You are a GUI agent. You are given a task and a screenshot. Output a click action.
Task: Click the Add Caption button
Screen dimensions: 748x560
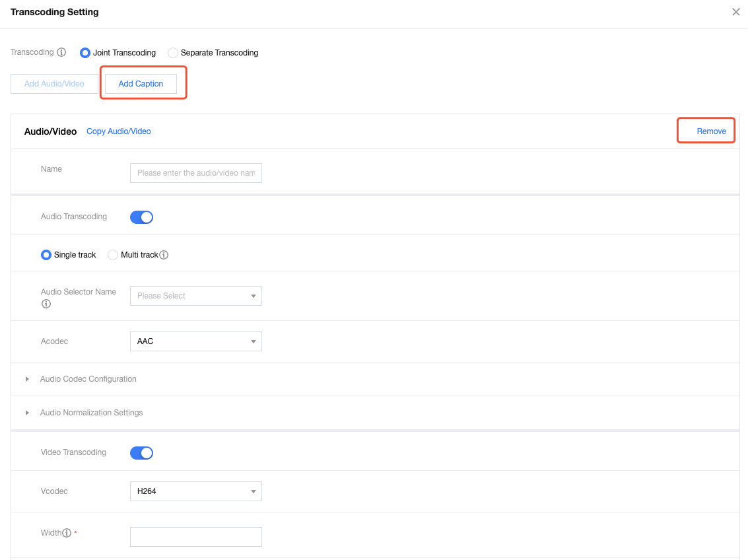[x=141, y=84]
